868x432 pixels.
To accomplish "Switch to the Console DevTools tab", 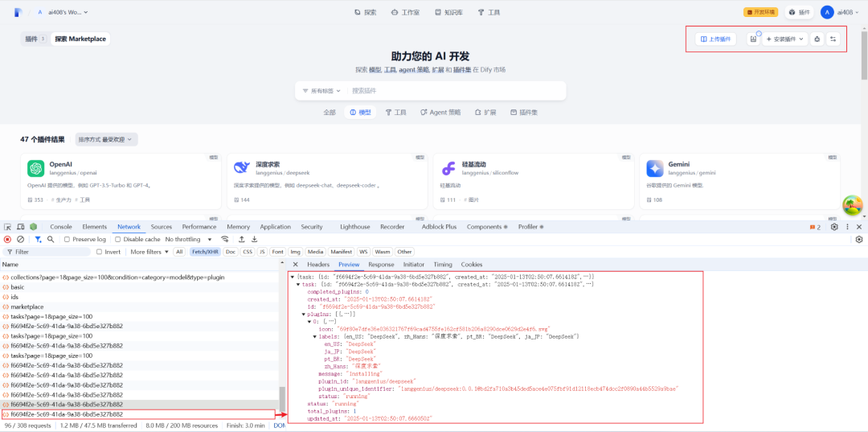I will click(61, 227).
